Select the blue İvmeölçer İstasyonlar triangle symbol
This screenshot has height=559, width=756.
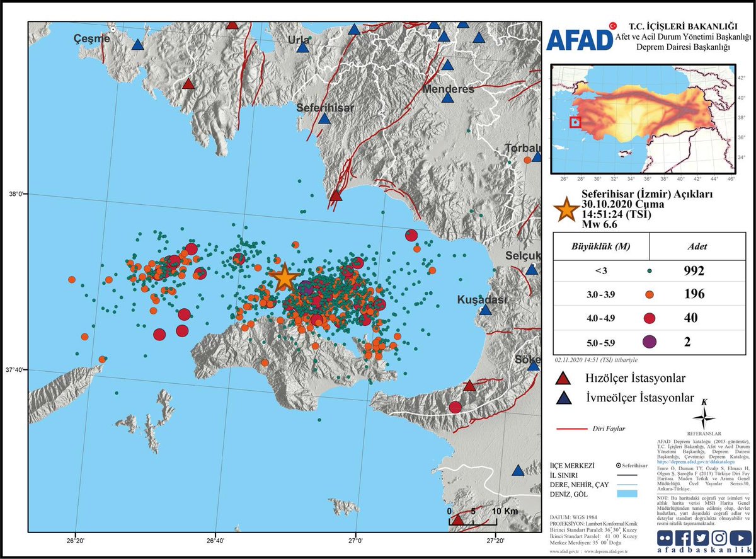(566, 400)
